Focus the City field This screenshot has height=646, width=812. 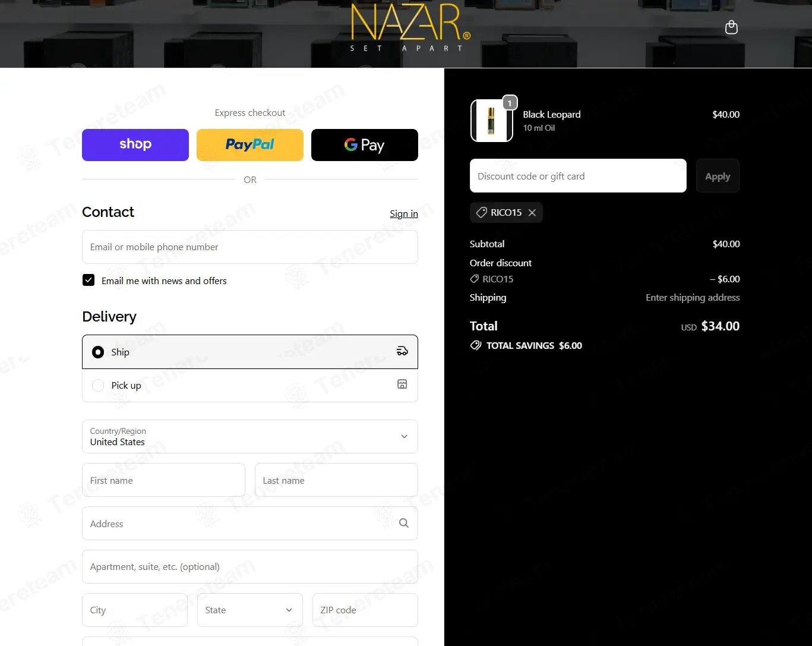pos(135,610)
